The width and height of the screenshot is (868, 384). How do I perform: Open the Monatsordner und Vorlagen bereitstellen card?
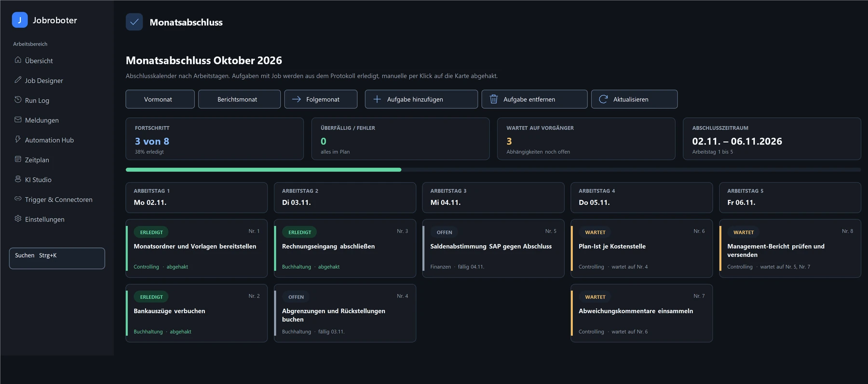197,249
